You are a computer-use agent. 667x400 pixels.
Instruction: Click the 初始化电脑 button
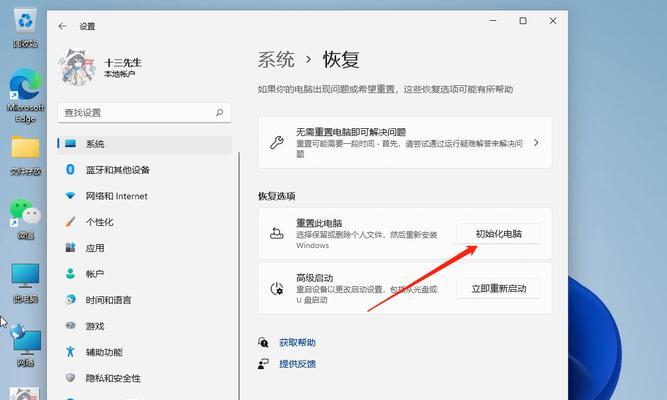pyautogui.click(x=499, y=234)
